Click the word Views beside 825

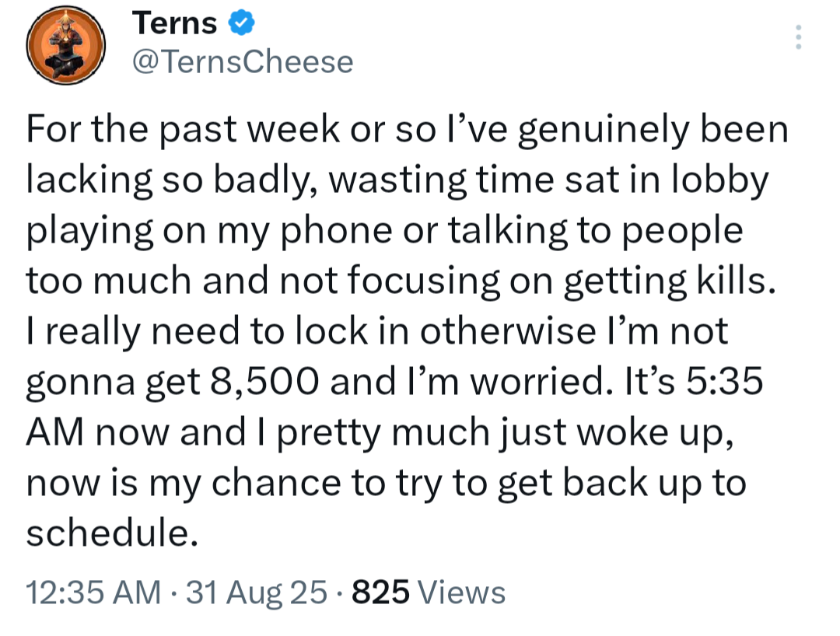(461, 592)
